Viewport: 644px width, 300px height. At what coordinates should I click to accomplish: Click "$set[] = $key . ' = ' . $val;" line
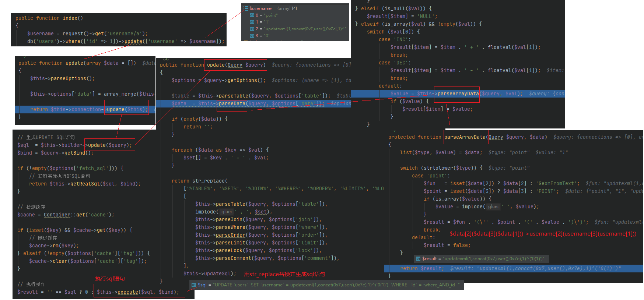pos(226,158)
